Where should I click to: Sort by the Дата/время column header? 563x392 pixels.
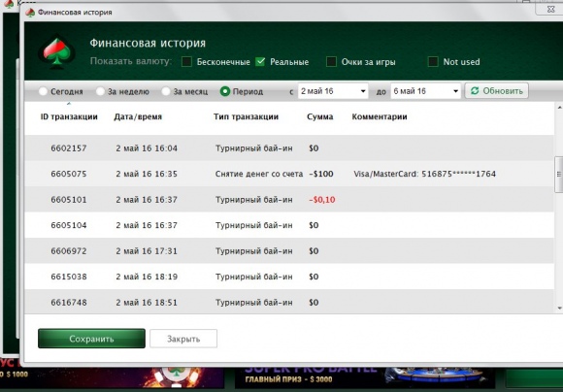138,116
